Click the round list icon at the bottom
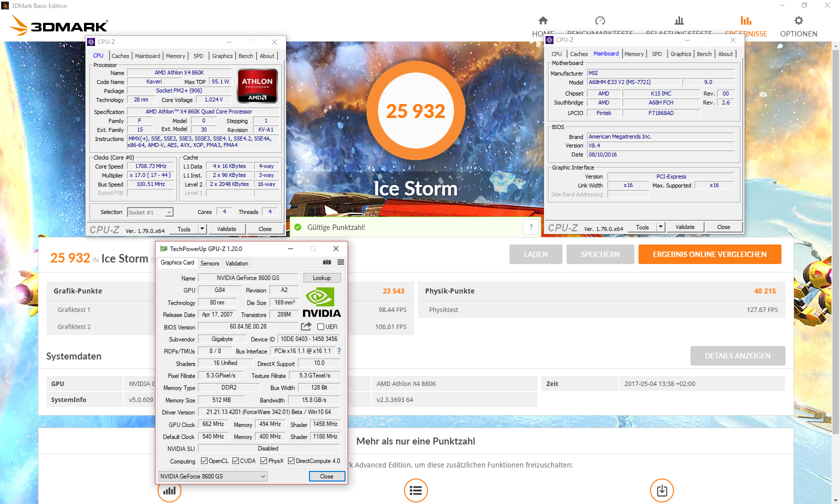Viewport: 840px width, 504px height. pyautogui.click(x=415, y=490)
